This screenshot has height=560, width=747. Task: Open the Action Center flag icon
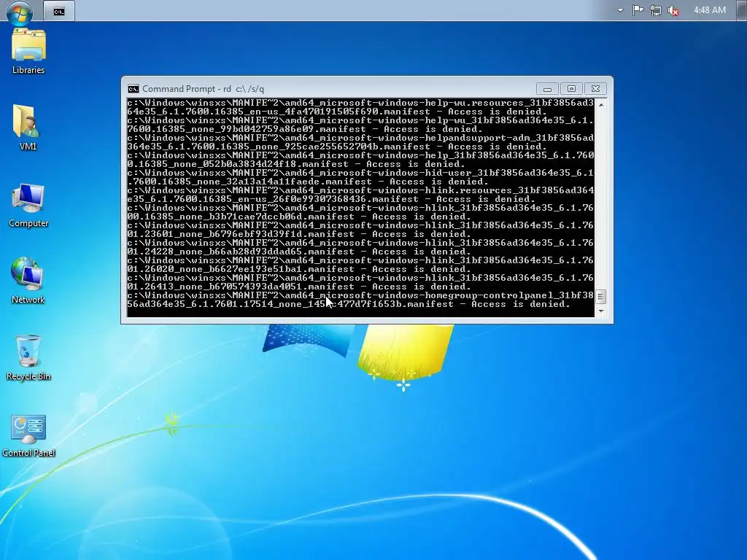point(638,10)
